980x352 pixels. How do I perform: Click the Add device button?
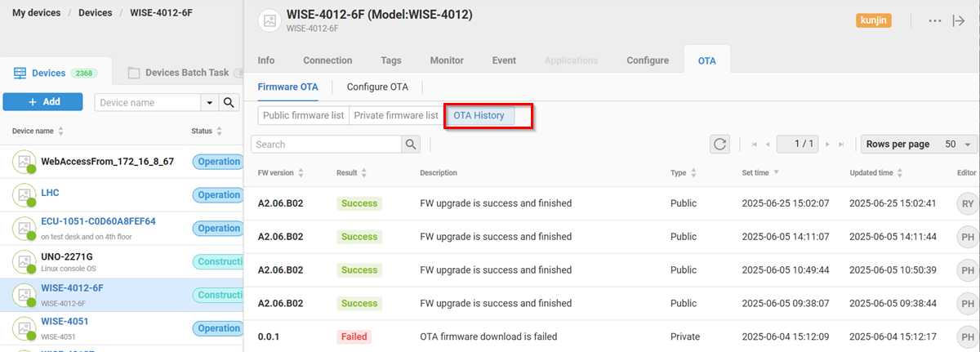(x=42, y=102)
